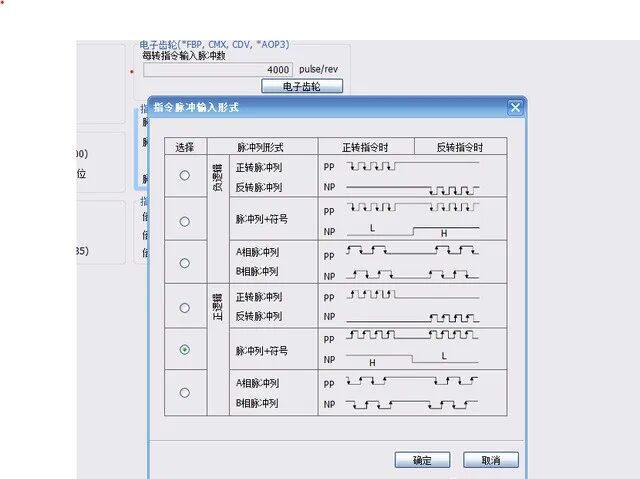Screen dimensions: 640x479
Task: Click positive logic B相脉冲列 label
Action: point(257,403)
